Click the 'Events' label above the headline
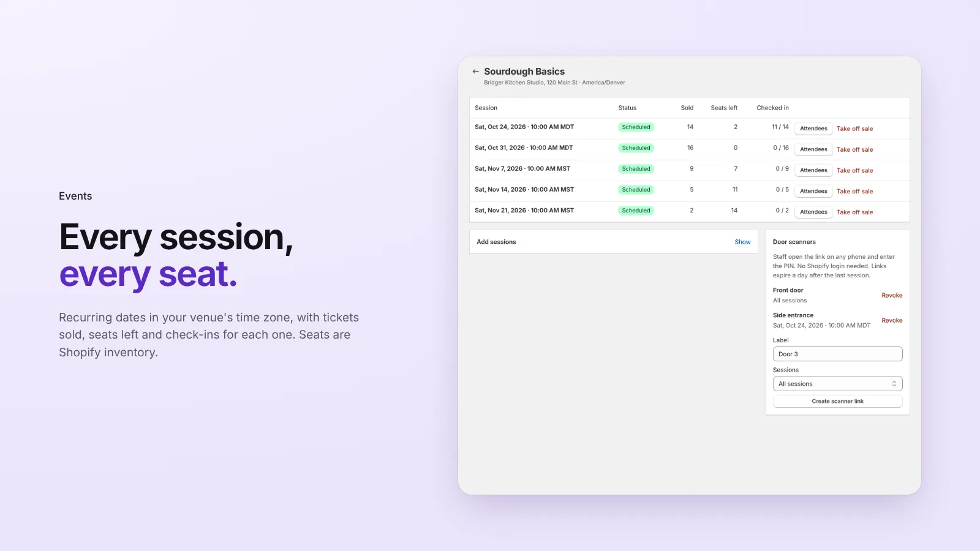 pyautogui.click(x=75, y=196)
